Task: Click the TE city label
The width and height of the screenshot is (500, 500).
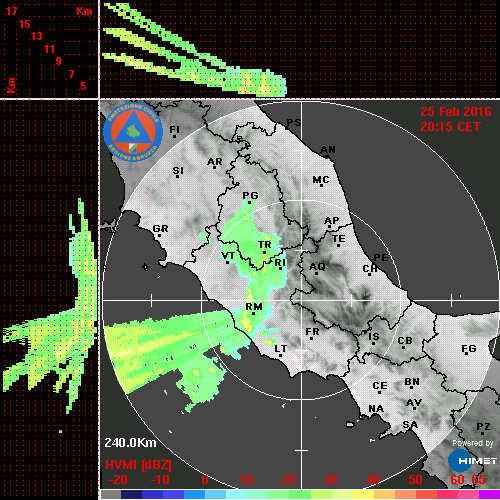Action: [339, 239]
